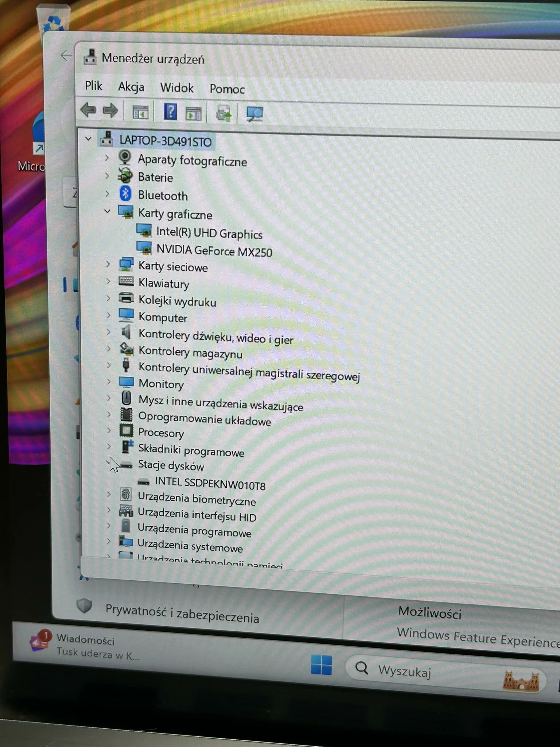Expand the Monitory category chevron
Screen dimensions: 560x747
click(x=109, y=382)
